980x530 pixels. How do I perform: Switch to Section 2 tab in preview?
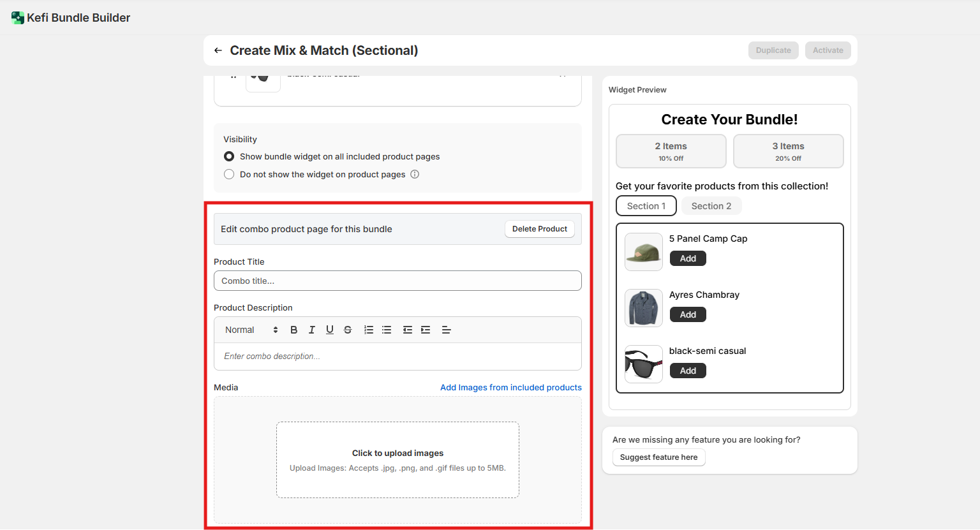coord(711,206)
